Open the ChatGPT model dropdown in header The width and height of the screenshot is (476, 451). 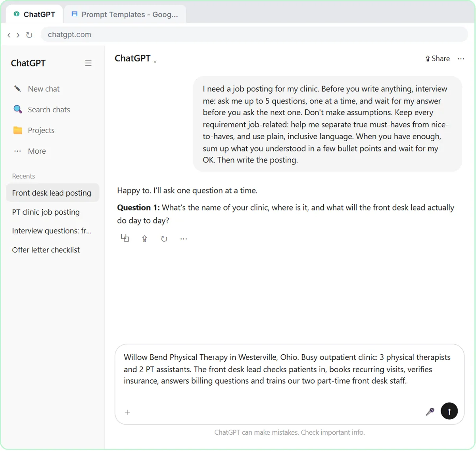coord(136,58)
